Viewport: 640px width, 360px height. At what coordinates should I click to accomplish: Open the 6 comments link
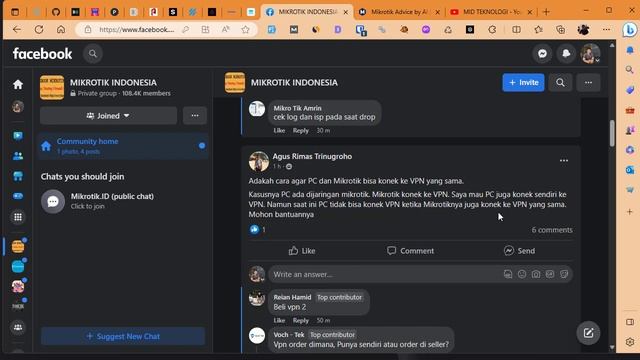(552, 230)
